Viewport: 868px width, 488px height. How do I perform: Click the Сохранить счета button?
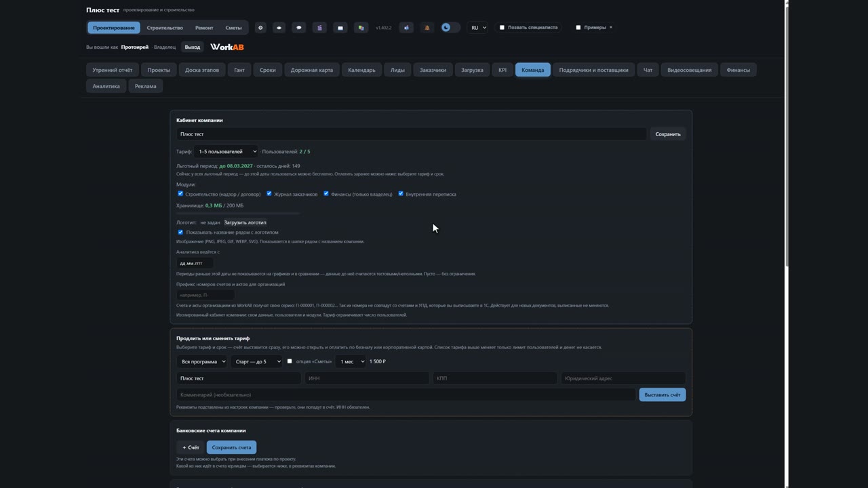(x=231, y=447)
